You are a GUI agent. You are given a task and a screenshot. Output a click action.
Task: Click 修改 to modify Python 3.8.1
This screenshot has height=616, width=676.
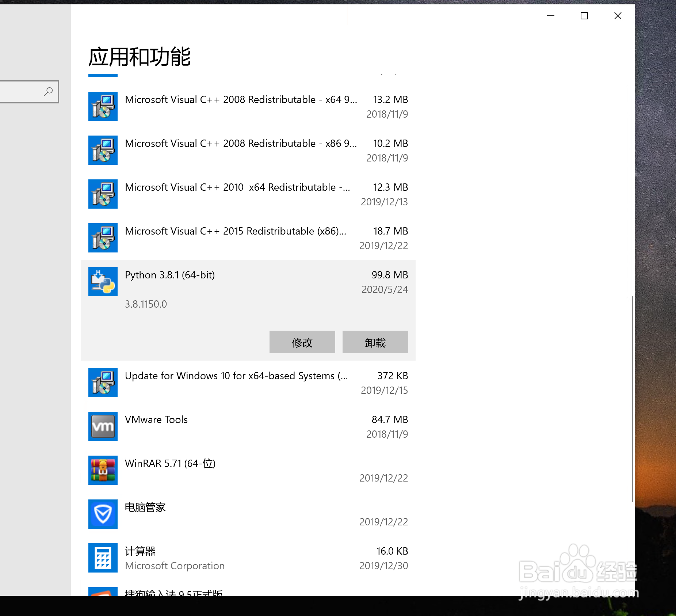point(302,342)
